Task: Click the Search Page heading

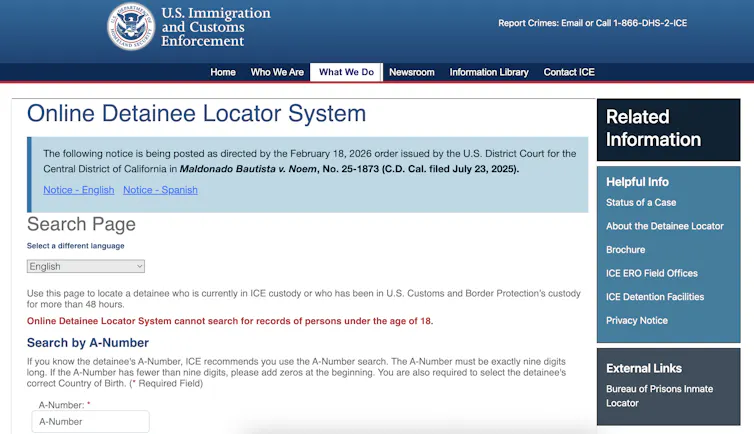Action: [x=81, y=224]
